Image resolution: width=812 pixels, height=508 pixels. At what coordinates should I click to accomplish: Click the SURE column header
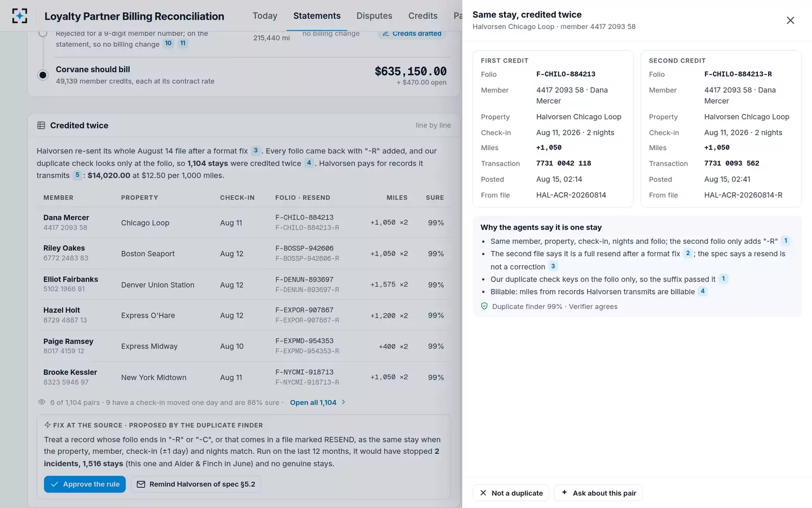[x=435, y=198]
